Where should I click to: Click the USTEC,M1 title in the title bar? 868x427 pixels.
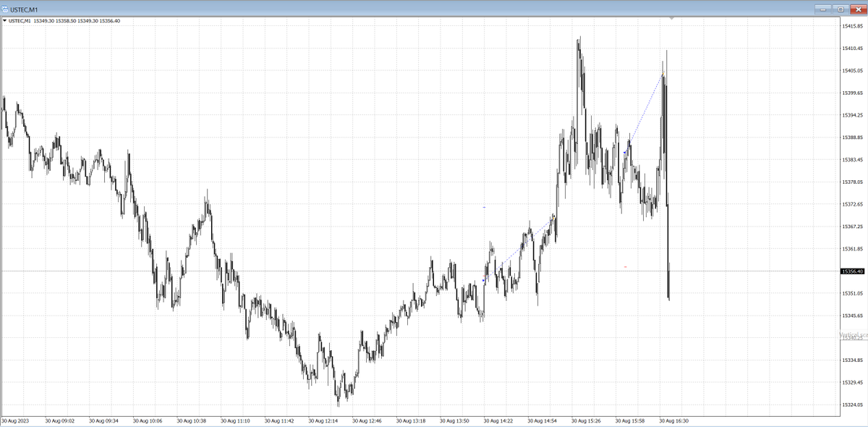(x=24, y=9)
